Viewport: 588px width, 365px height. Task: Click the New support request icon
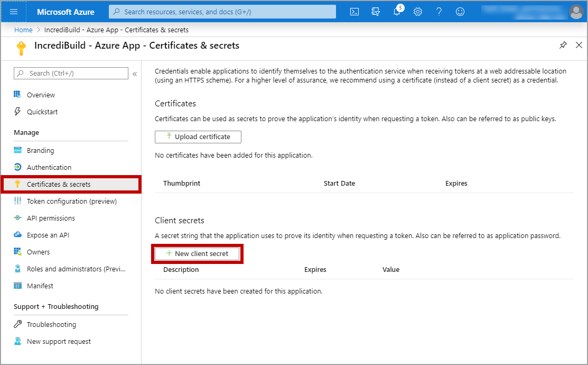17,341
